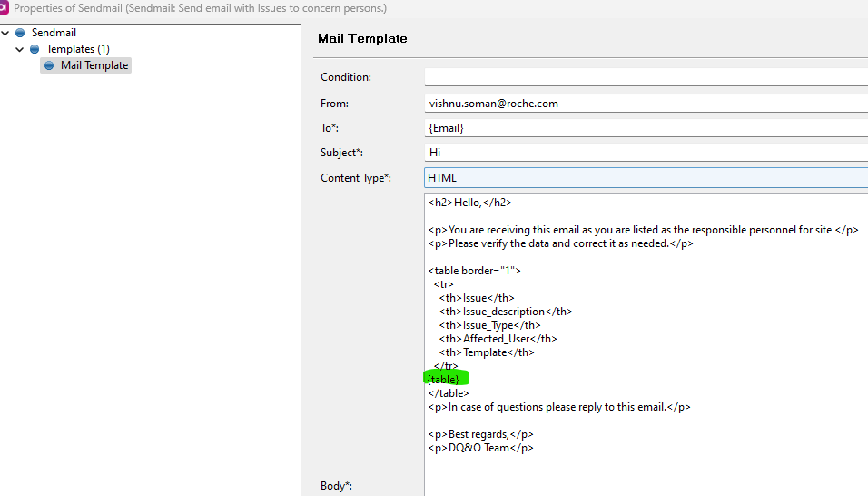This screenshot has height=496, width=868.
Task: Focus the Condition input field
Action: (x=646, y=77)
